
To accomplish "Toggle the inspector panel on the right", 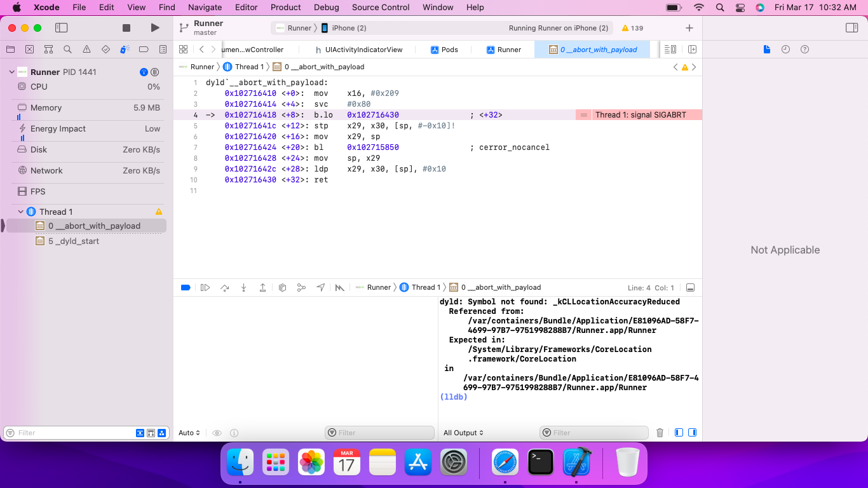I will click(852, 28).
